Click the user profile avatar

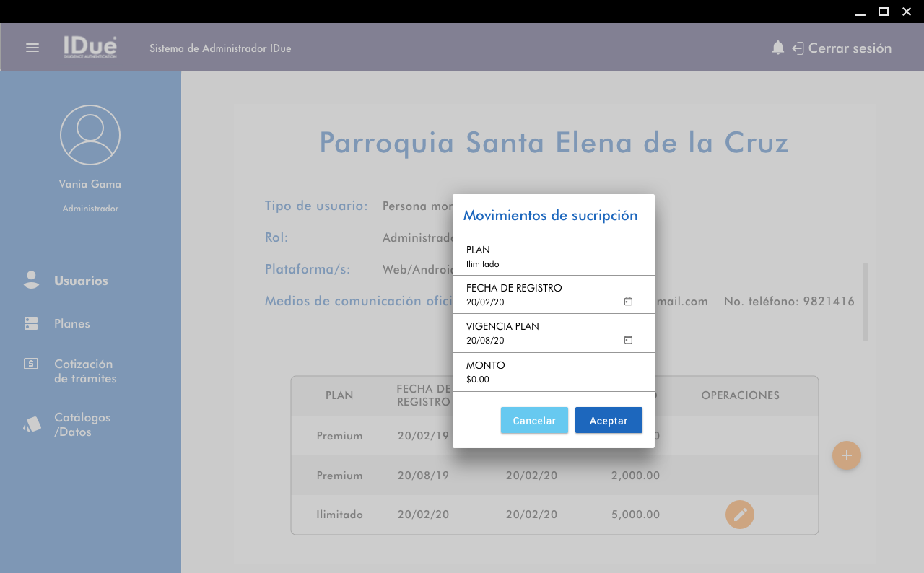coord(90,135)
